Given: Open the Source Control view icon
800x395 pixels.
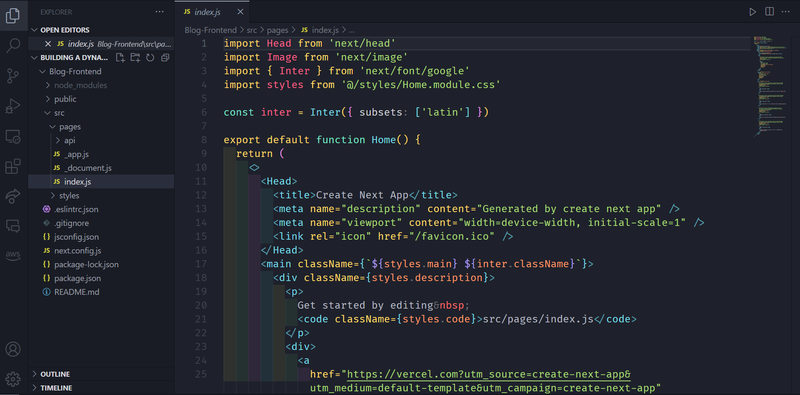Looking at the screenshot, I should [x=13, y=76].
